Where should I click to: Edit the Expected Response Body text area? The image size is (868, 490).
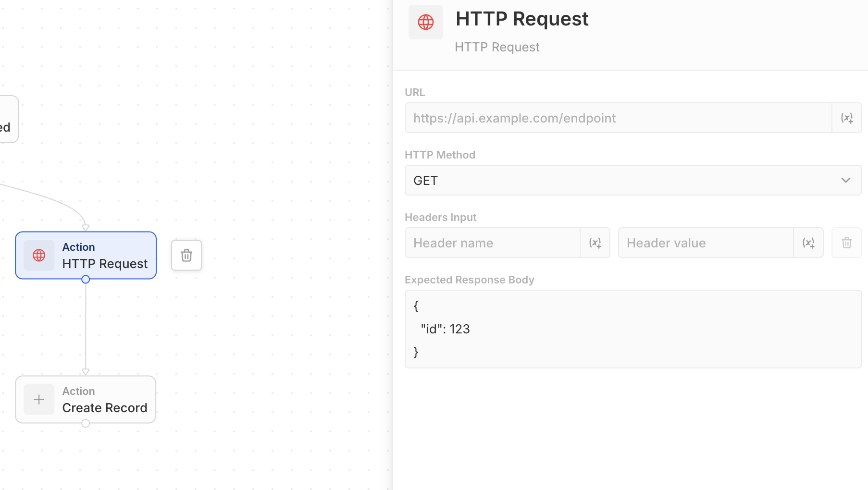click(633, 329)
